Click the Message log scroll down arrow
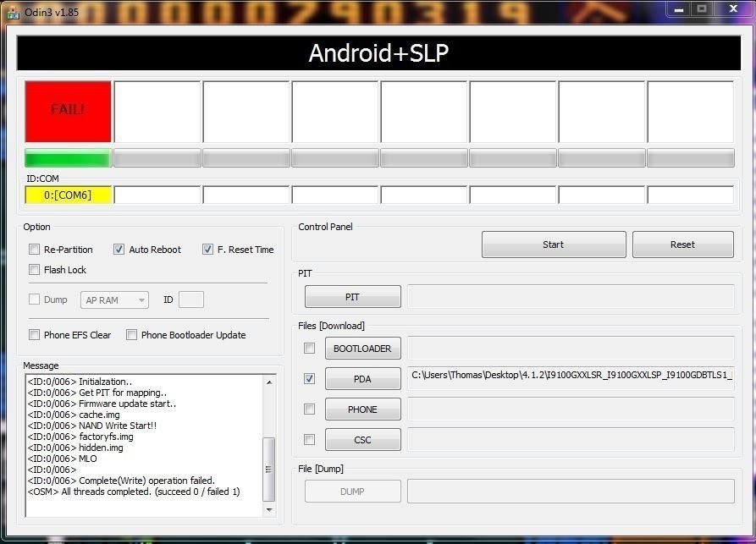This screenshot has height=544, width=756. click(x=269, y=509)
